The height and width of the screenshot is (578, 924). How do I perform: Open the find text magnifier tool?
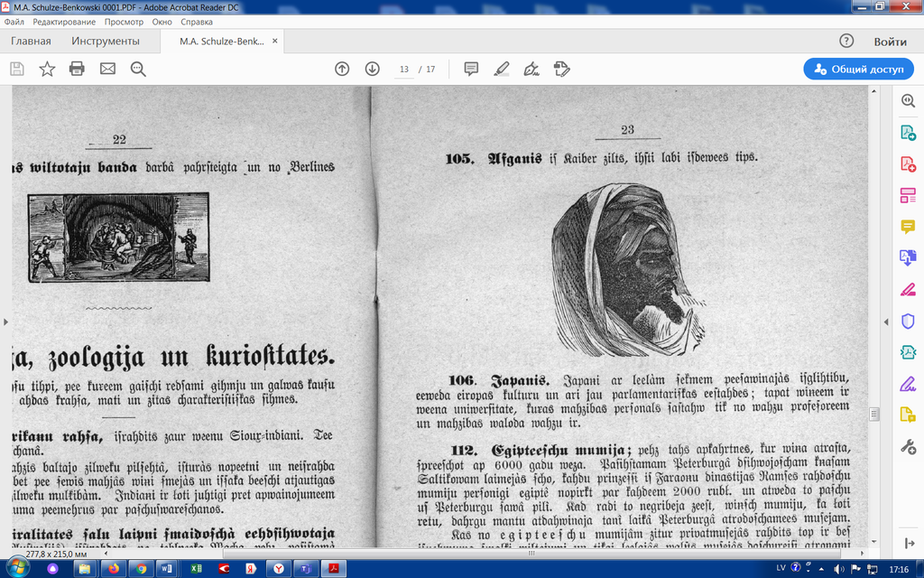tap(138, 69)
